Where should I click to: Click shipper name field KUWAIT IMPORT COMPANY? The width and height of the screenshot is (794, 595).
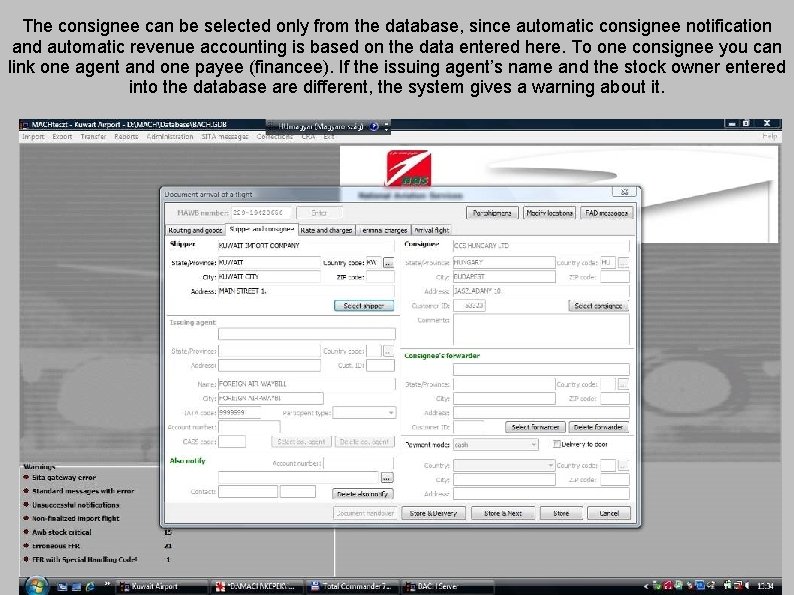coord(306,246)
